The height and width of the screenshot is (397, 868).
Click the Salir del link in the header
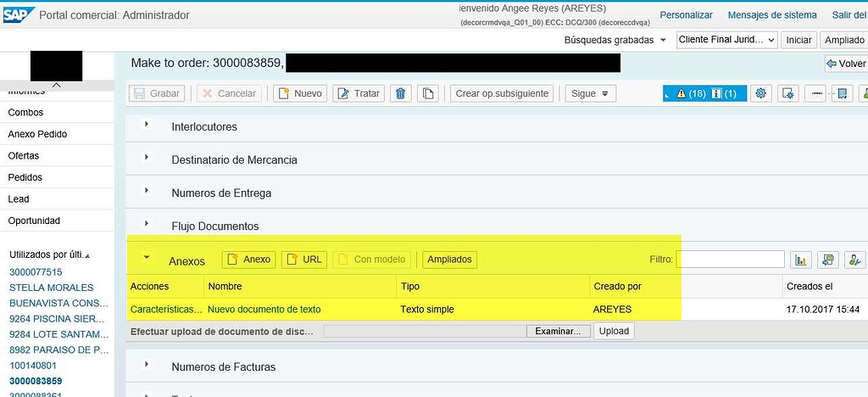(x=849, y=15)
